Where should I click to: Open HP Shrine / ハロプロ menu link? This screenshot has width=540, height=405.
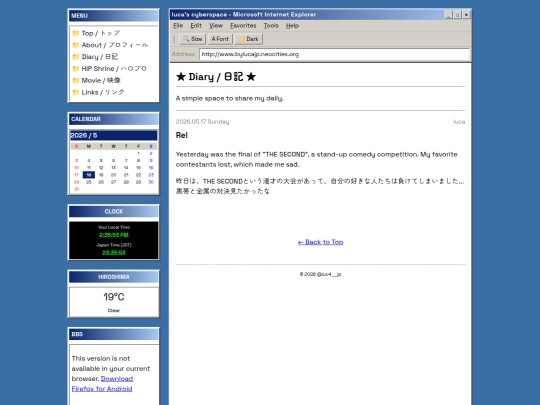pyautogui.click(x=114, y=69)
